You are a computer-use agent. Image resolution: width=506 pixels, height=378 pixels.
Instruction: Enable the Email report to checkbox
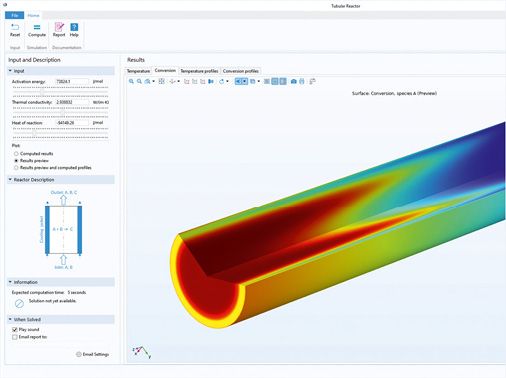click(15, 337)
